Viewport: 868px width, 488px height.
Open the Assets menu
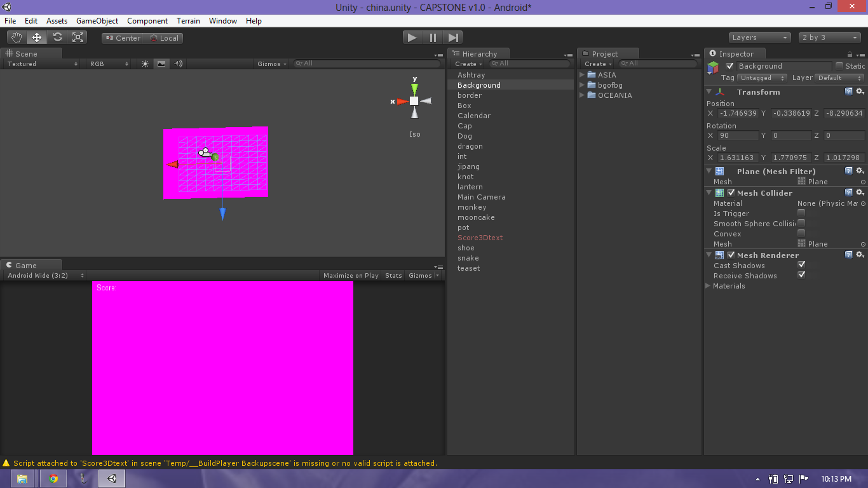click(x=57, y=21)
